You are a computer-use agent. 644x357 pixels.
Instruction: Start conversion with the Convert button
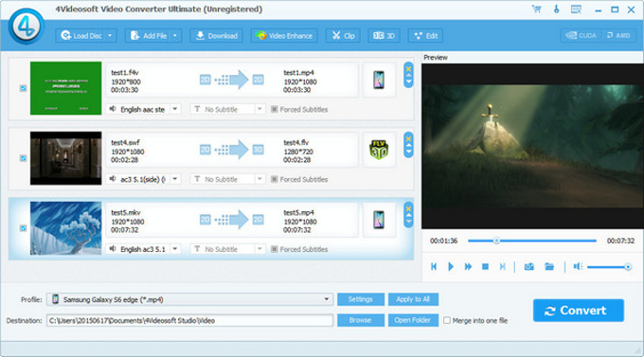[x=579, y=311]
